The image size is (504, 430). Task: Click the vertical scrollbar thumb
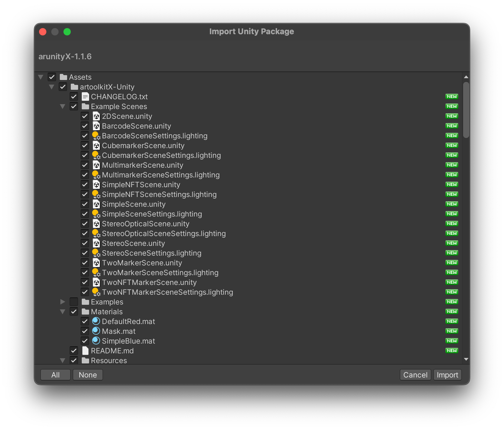click(x=466, y=110)
